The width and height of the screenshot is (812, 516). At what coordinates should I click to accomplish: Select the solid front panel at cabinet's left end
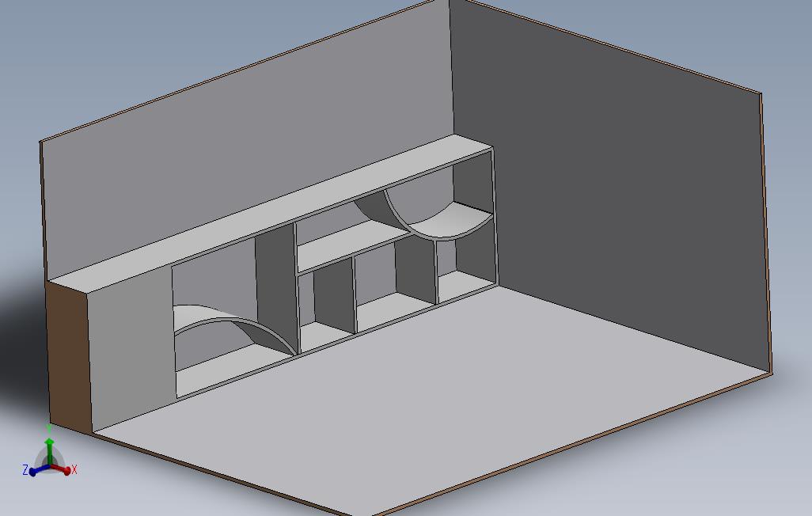coord(132,347)
